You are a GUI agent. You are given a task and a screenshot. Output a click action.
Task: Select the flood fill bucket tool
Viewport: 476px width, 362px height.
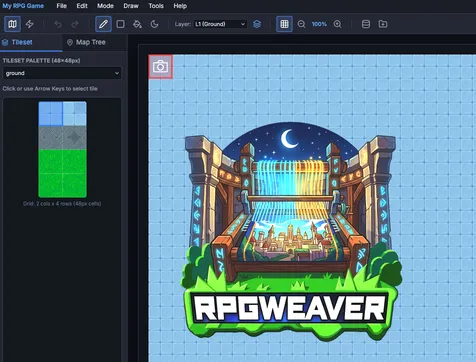[x=137, y=24]
